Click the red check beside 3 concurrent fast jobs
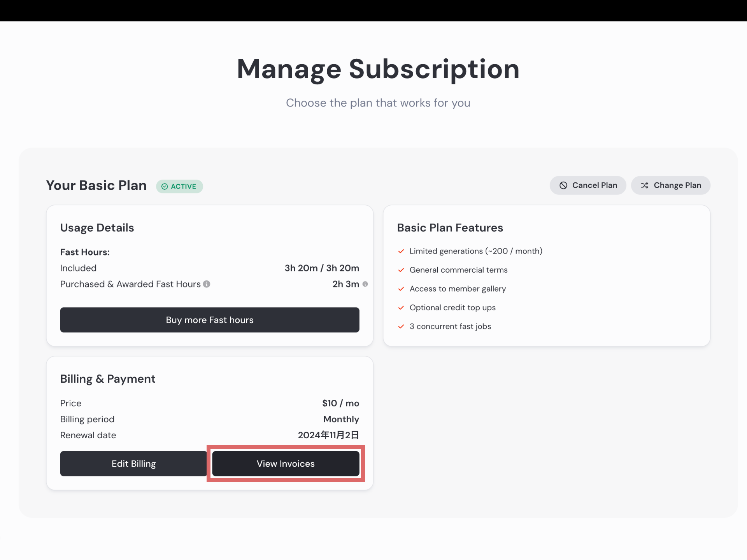 401,327
